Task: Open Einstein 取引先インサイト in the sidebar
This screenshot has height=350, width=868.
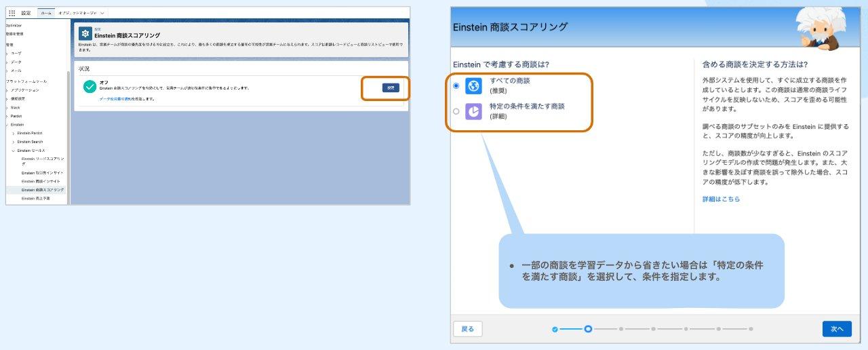Action: (43, 173)
